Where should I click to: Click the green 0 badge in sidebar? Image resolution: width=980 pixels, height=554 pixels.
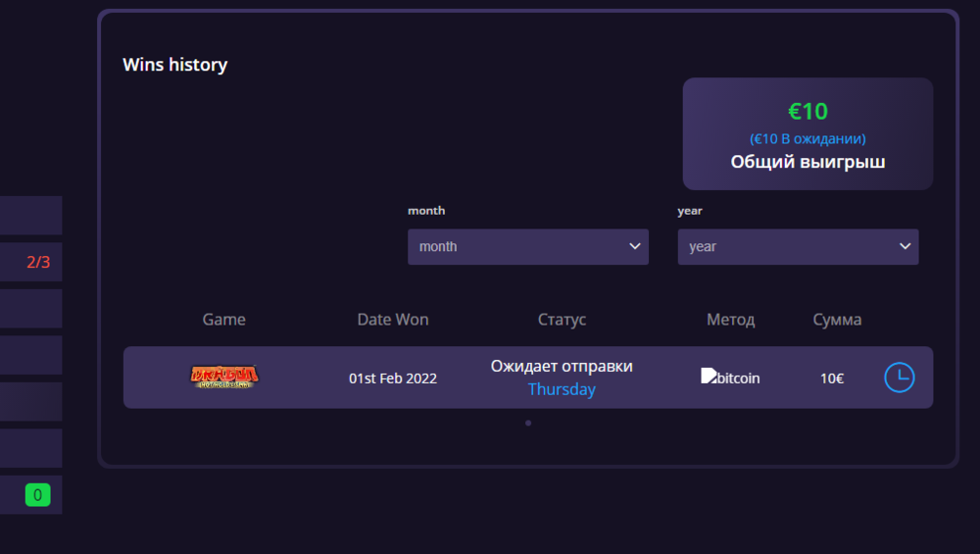coord(37,495)
